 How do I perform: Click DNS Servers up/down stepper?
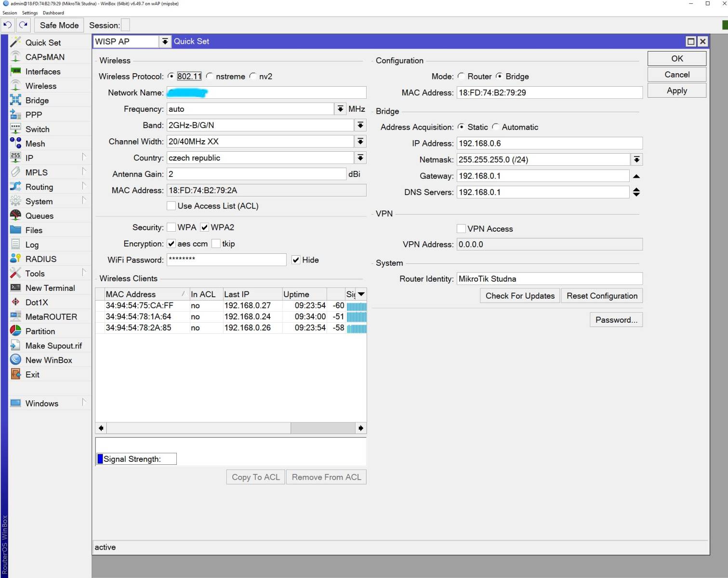pos(636,192)
